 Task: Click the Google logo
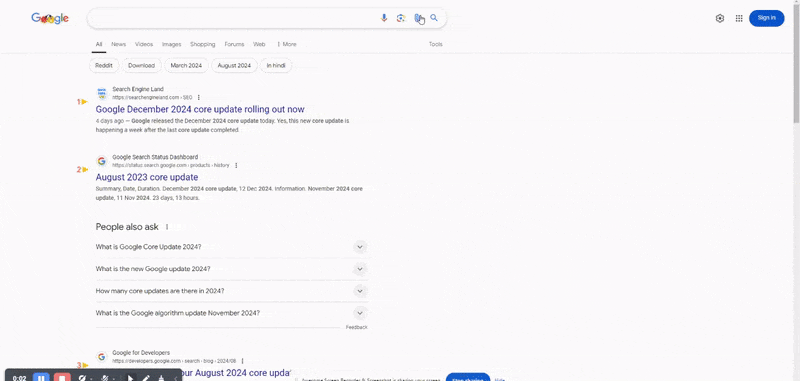(50, 18)
